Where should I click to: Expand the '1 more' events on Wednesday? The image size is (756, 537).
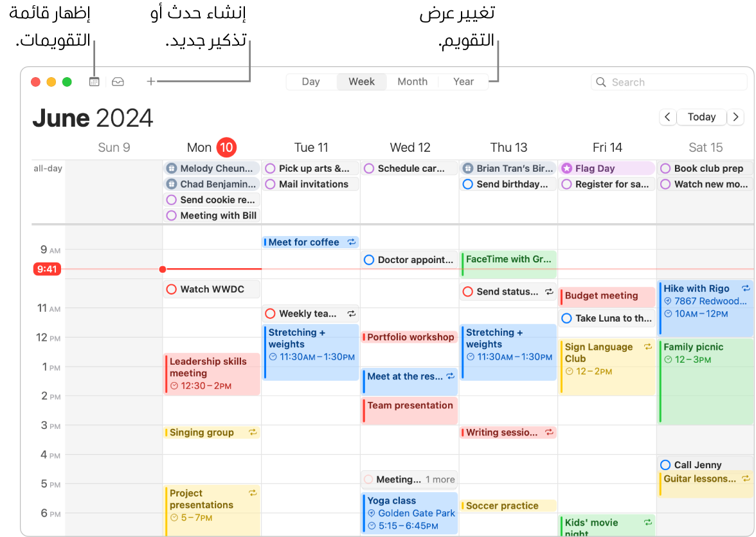point(440,478)
